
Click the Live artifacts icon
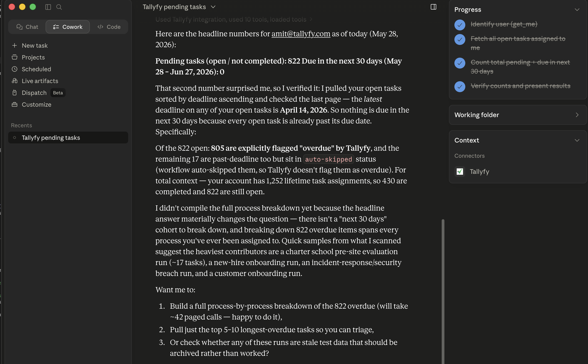[15, 81]
